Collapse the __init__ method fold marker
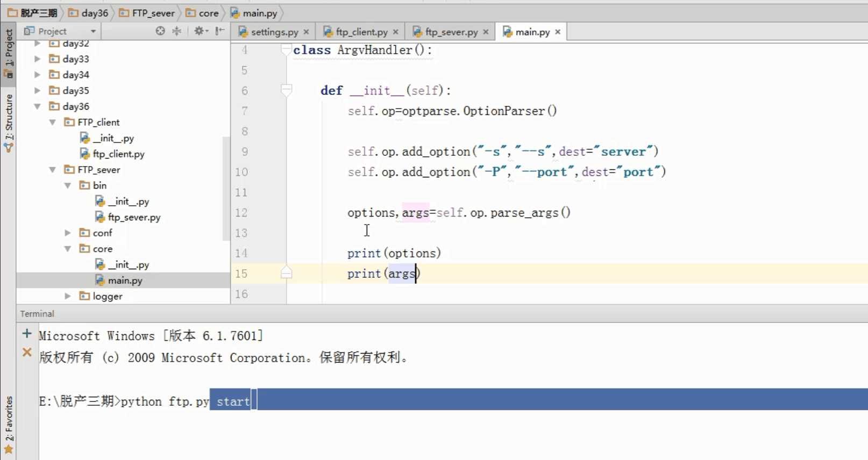The width and height of the screenshot is (868, 460). click(x=286, y=90)
